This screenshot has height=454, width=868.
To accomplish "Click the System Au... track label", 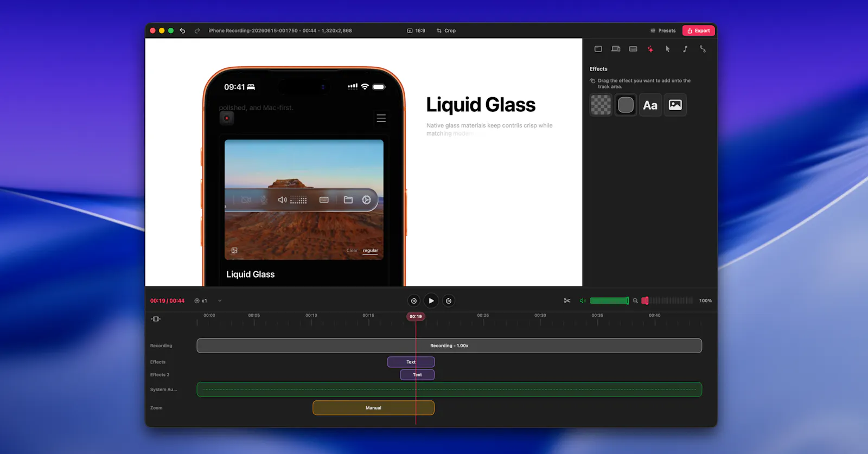I will point(163,389).
